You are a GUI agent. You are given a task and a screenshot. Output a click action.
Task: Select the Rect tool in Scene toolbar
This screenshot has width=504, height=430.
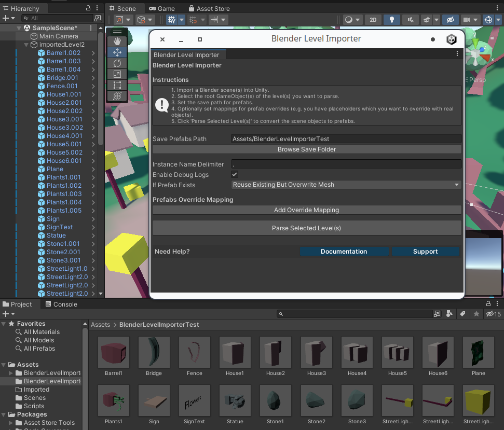pos(117,85)
